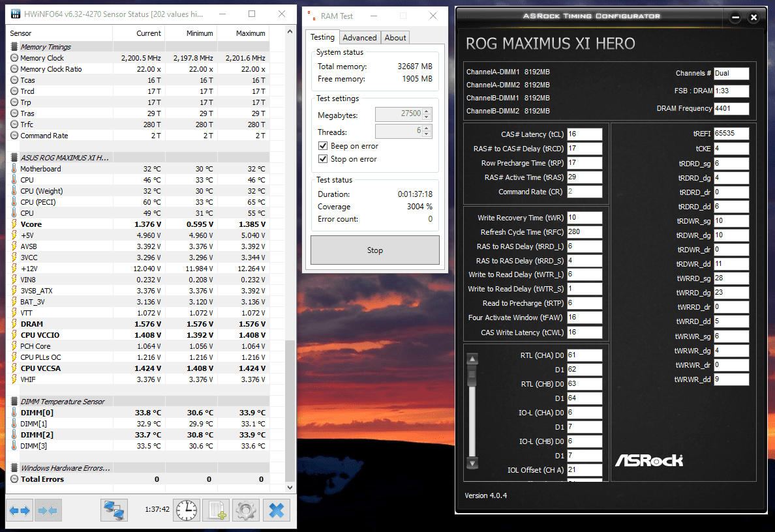Click the CAS# Latency (tCL) value field

pos(585,134)
